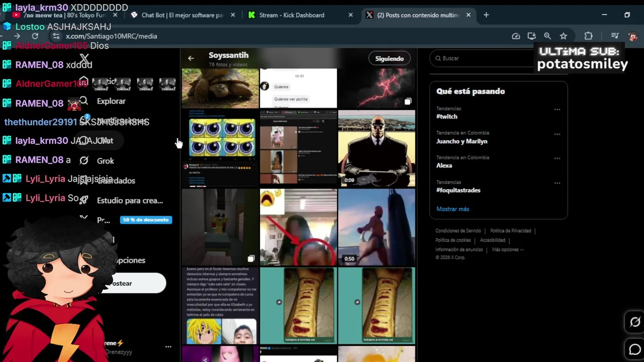
Task: Click the X logo in the sidebar
Action: pyautogui.click(x=84, y=59)
